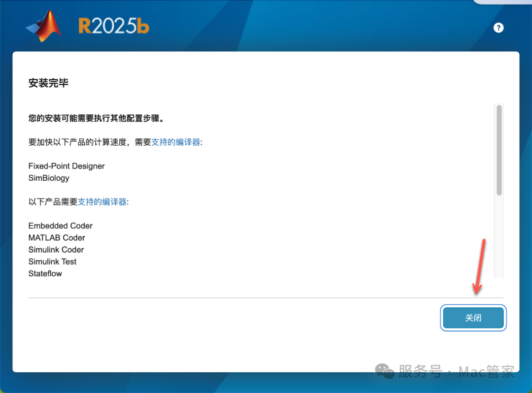
Task: Open the first 支持的编译器 link
Action: coord(175,142)
